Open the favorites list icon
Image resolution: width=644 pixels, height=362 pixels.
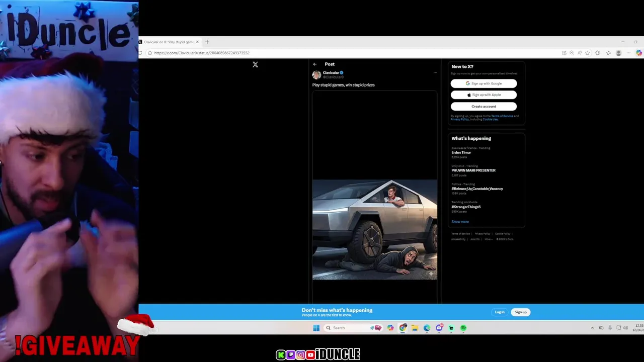tap(608, 53)
